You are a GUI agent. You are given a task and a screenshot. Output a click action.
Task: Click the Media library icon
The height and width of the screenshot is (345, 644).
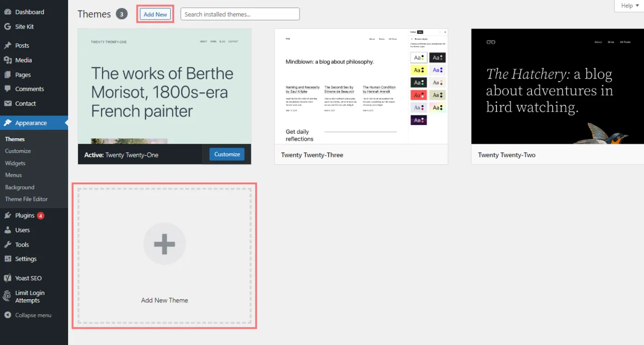coord(7,60)
